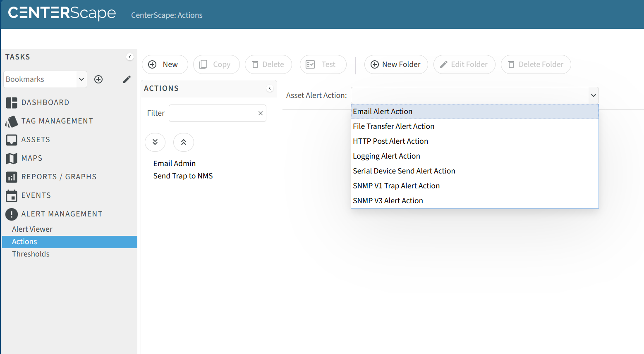Click into the Filter text field

coord(212,113)
